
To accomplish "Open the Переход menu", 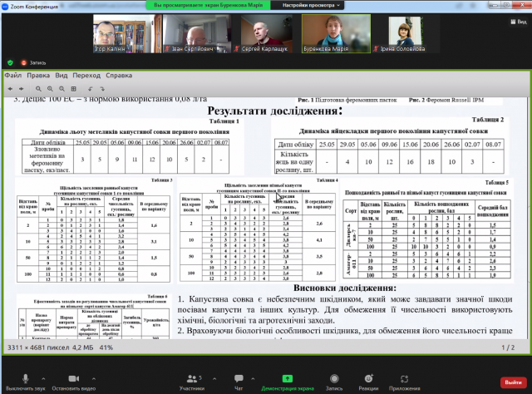I will tap(86, 76).
